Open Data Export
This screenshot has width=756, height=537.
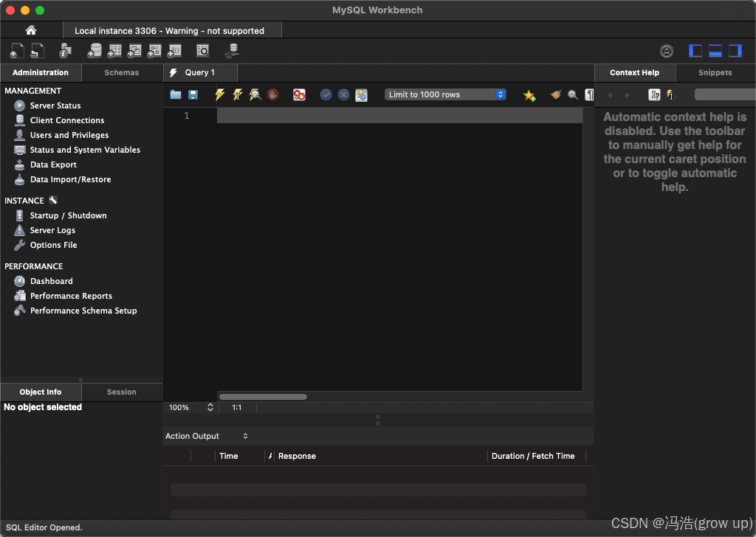(x=53, y=164)
